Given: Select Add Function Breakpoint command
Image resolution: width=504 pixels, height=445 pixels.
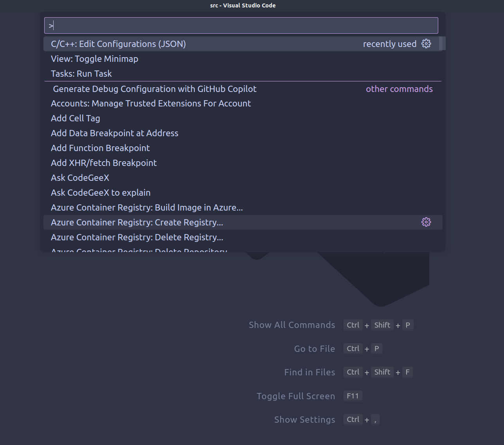Looking at the screenshot, I should point(100,148).
